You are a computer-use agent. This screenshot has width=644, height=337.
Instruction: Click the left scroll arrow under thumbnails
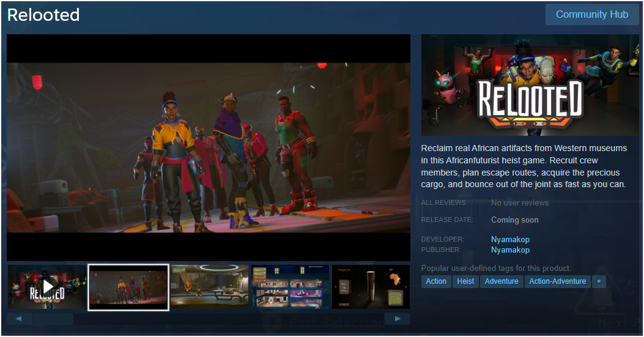click(x=19, y=319)
